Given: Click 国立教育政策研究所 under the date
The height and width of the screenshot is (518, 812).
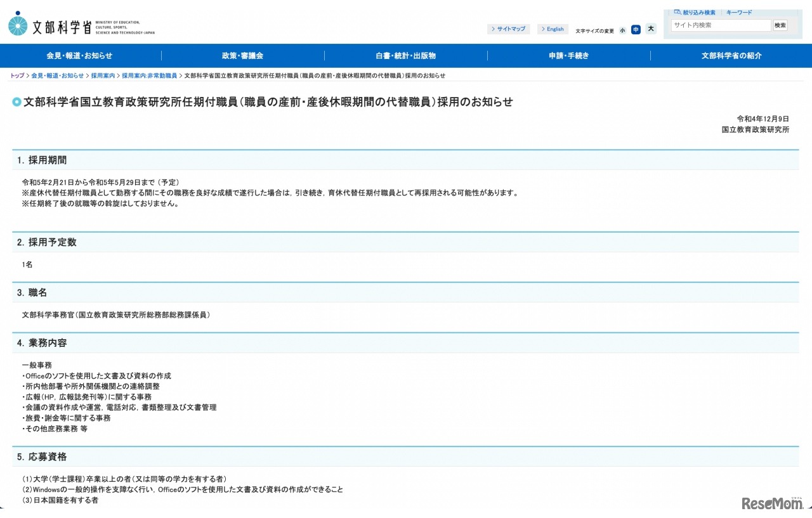Looking at the screenshot, I should pos(756,129).
